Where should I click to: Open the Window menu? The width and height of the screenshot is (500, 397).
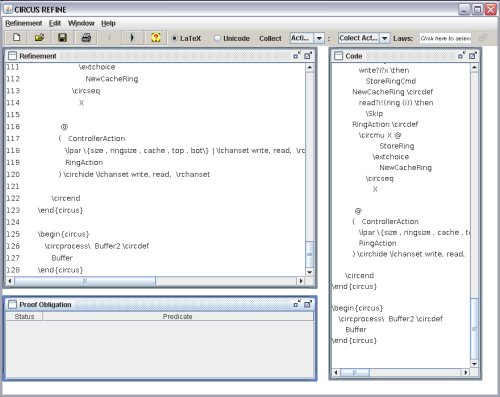(x=81, y=23)
